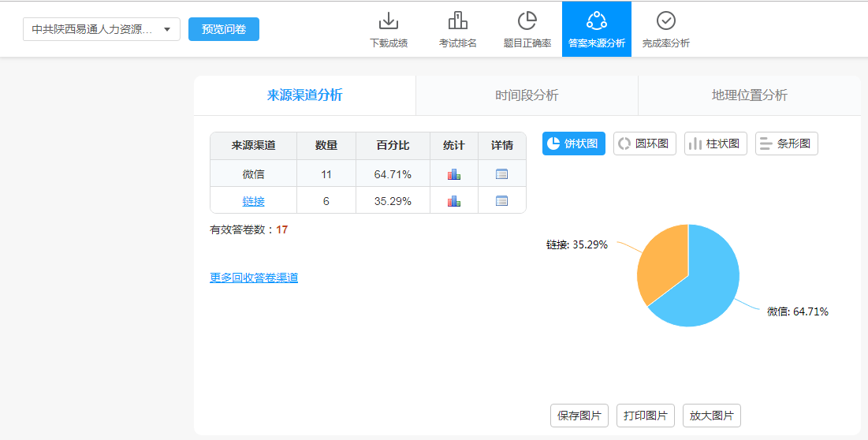Viewport: 868px width, 440px height.
Task: Click the 预览问卷 button
Action: tap(224, 29)
